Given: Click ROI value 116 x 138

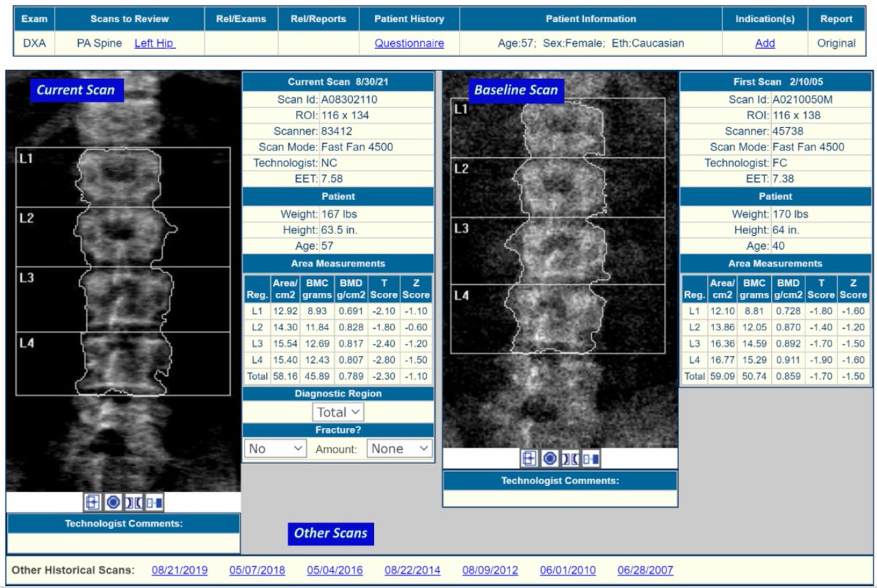Looking at the screenshot, I should [797, 115].
